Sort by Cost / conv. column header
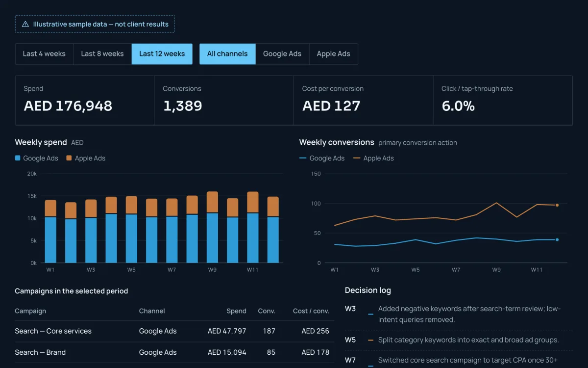 tap(311, 311)
